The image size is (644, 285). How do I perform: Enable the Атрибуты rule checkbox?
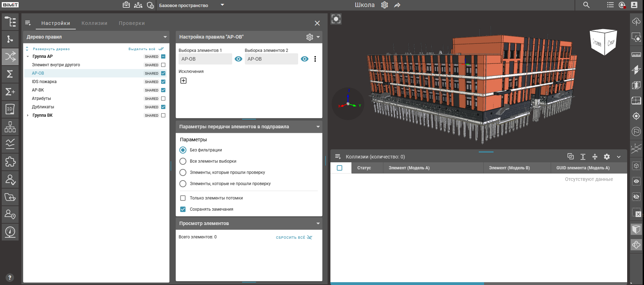[163, 99]
